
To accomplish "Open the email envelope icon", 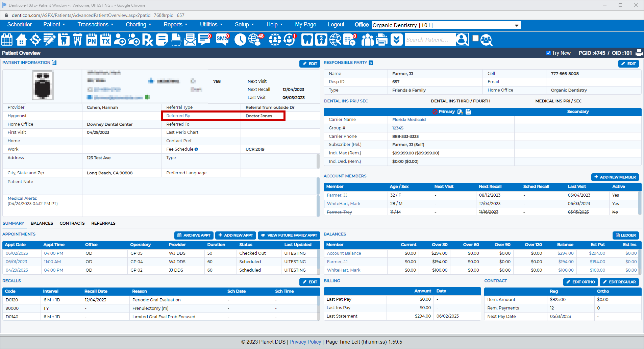I will tap(190, 40).
